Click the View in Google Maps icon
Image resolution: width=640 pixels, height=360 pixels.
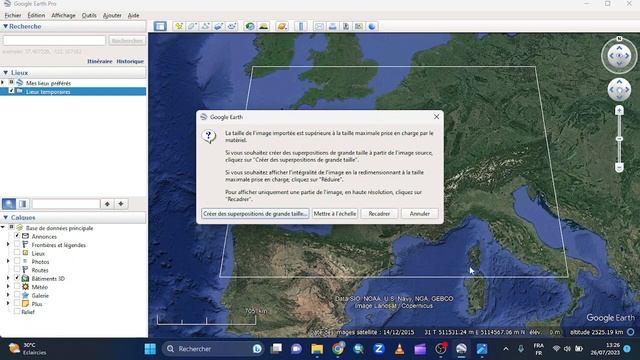359,26
